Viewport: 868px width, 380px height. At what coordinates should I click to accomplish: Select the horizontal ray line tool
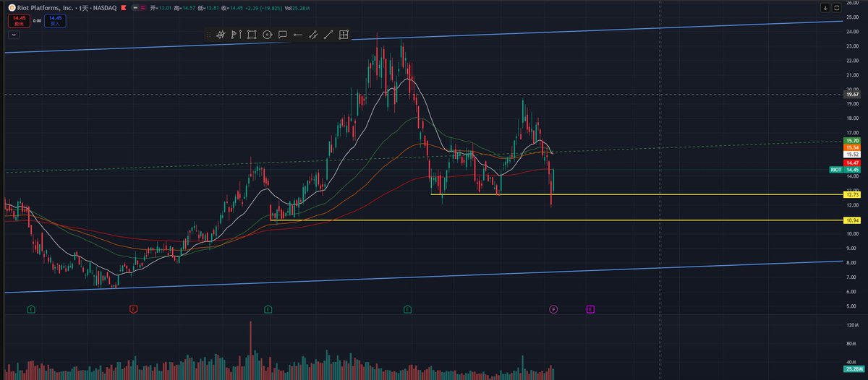[297, 34]
